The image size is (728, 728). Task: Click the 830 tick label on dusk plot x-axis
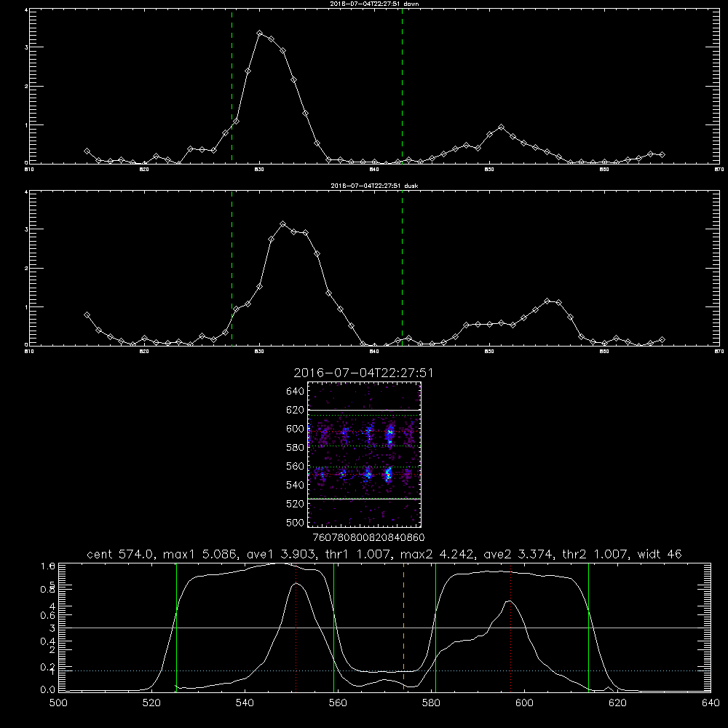click(260, 352)
